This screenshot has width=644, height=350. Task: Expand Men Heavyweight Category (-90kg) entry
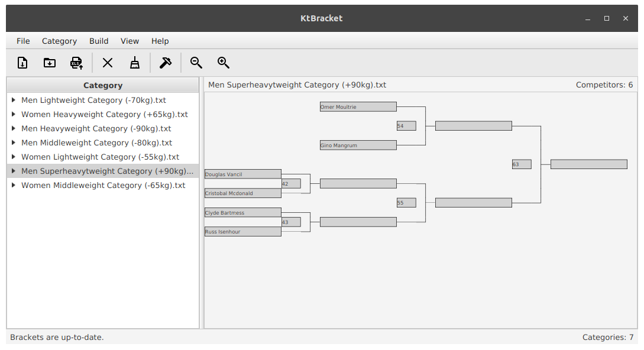[x=12, y=128]
